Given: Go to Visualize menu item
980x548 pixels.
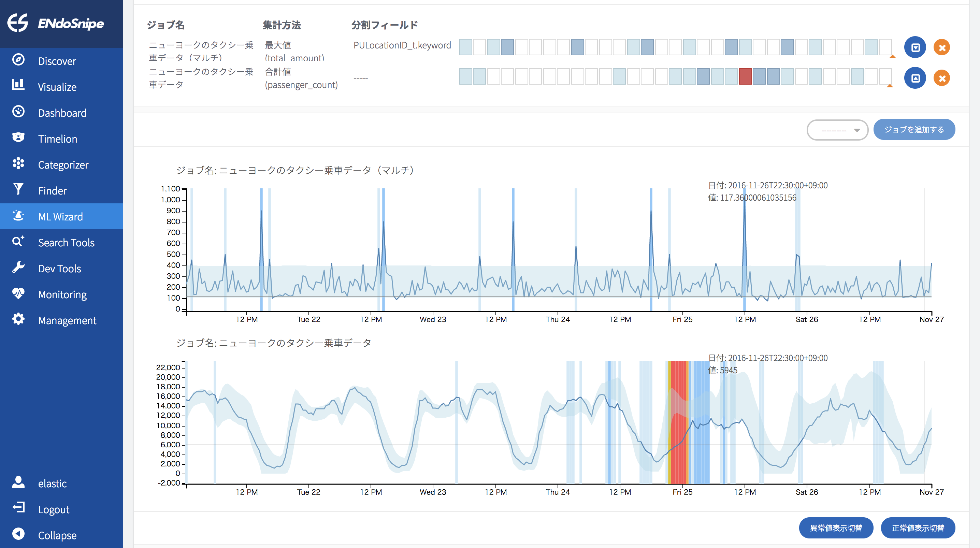Looking at the screenshot, I should pos(57,87).
